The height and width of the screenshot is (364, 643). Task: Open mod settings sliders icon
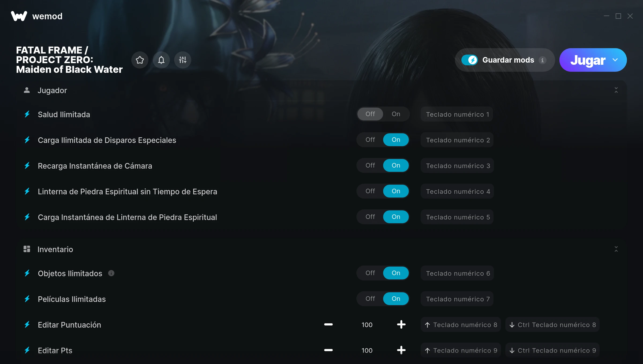tap(183, 60)
